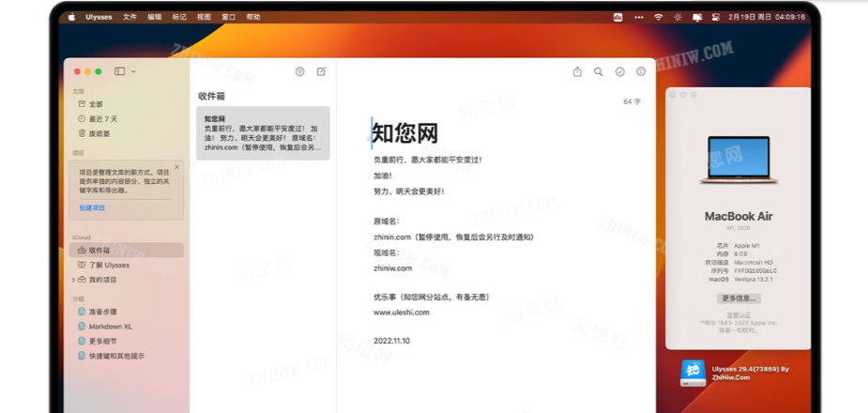Click the 2022.11.10 date line
Image resolution: width=868 pixels, height=413 pixels.
391,341
